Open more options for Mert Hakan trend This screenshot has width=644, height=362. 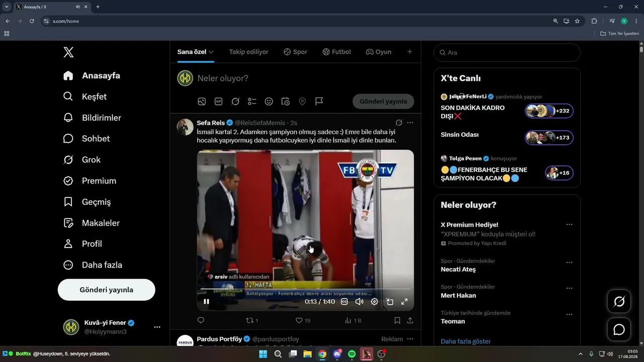tap(570, 289)
